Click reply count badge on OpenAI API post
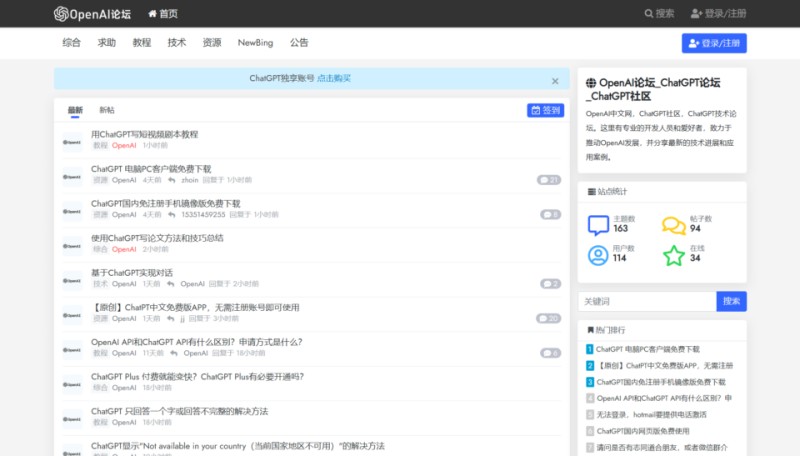The height and width of the screenshot is (456, 800). (551, 353)
